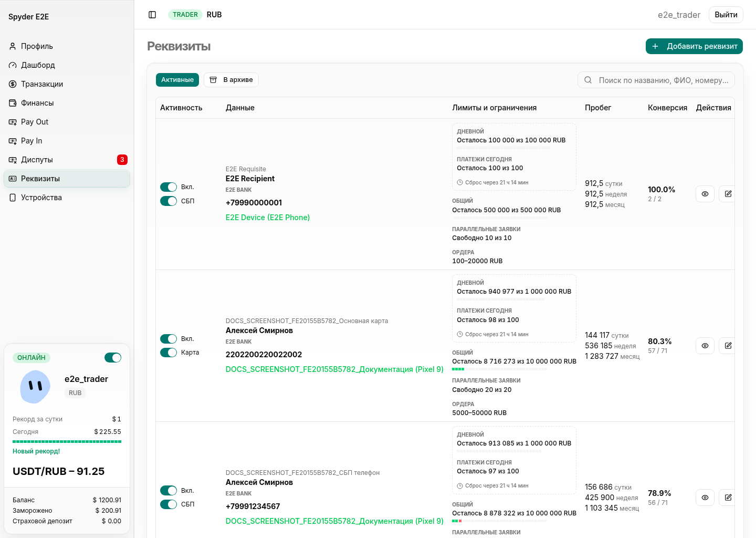Click the e2e_trader avatar image
Screen dimensions: 756x538
[x=35, y=387]
